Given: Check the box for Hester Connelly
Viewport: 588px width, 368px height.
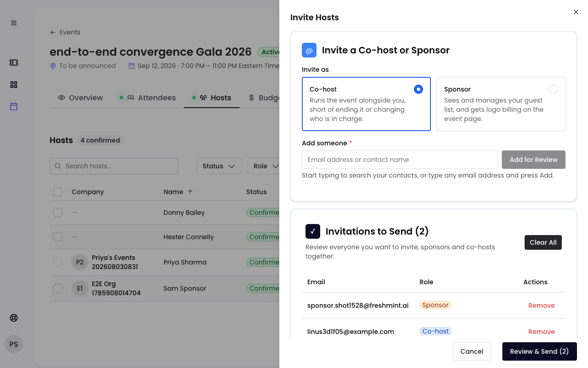Looking at the screenshot, I should [58, 237].
